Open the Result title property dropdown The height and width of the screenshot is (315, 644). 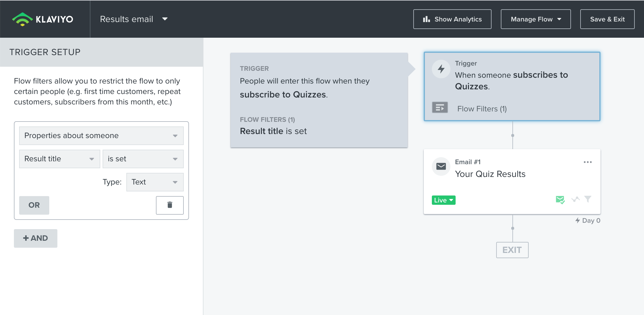pyautogui.click(x=59, y=159)
